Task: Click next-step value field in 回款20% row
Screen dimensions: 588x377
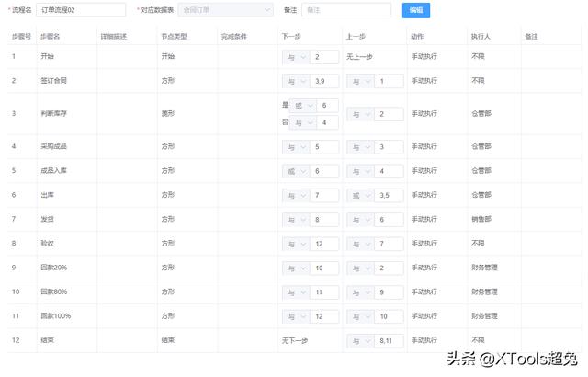Action: (324, 268)
